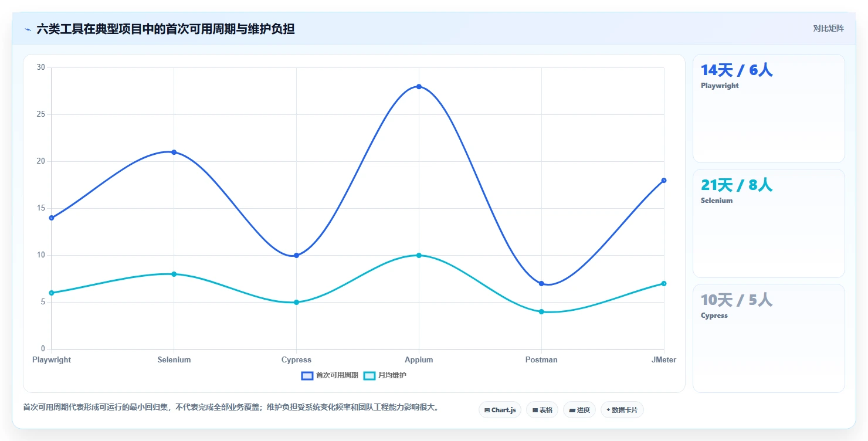Select the Chart.js pill tag
This screenshot has width=868, height=441.
point(500,410)
